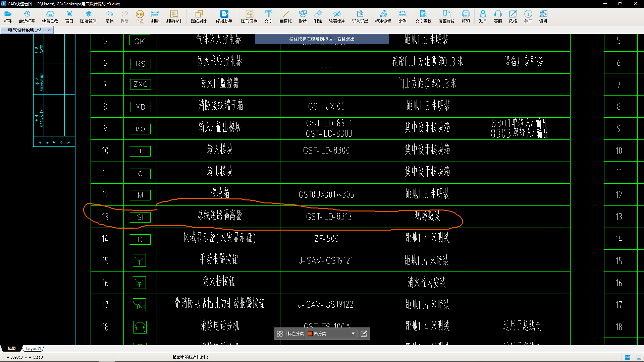Open 导入导出 import export tool
This screenshot has height=362, width=644.
click(360, 16)
